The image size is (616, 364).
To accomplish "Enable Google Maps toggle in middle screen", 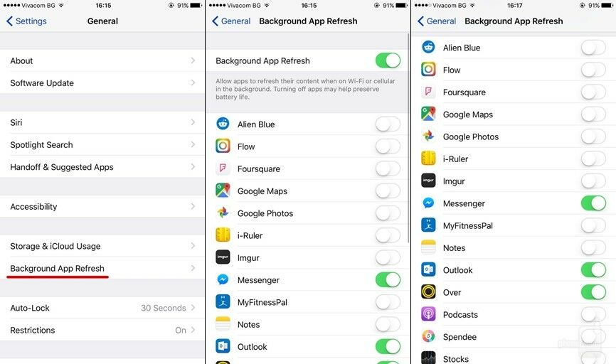I will [388, 191].
